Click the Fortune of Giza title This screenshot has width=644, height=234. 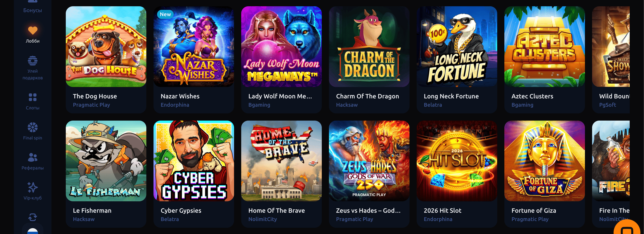[534, 210]
